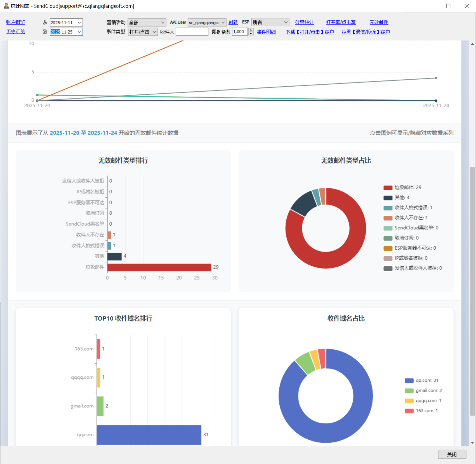
Task: Click the app icon in title bar
Action: (x=6, y=6)
